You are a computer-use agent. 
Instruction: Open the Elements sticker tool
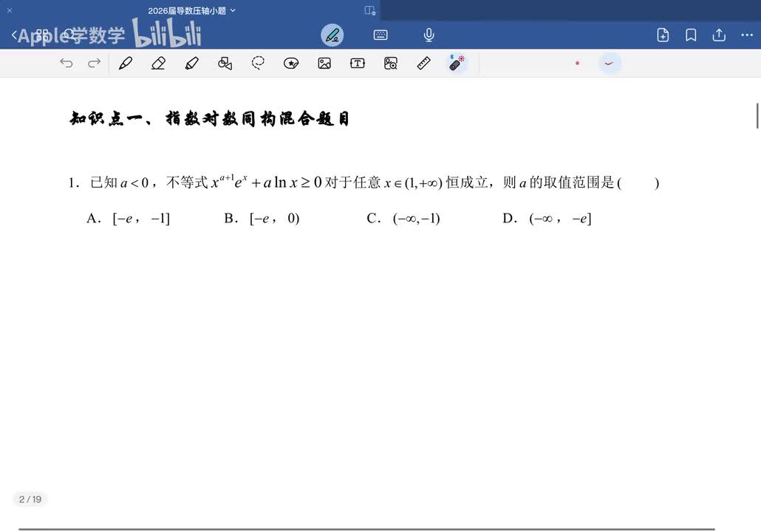point(291,63)
